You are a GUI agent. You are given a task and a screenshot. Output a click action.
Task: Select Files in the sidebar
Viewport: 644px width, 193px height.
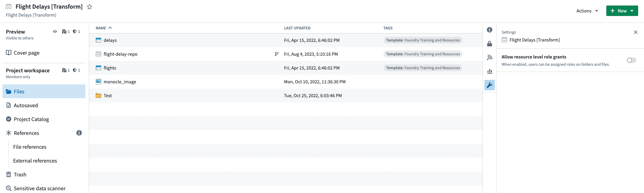(x=44, y=91)
